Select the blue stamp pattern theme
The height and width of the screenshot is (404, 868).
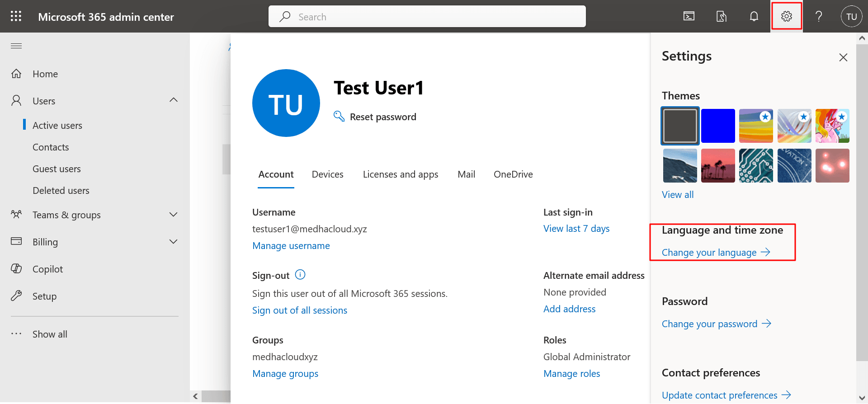[x=794, y=165]
